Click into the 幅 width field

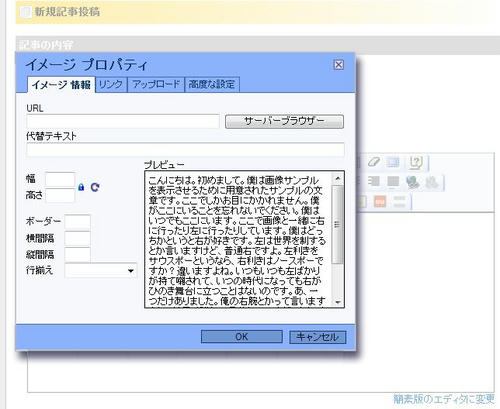tap(60, 180)
